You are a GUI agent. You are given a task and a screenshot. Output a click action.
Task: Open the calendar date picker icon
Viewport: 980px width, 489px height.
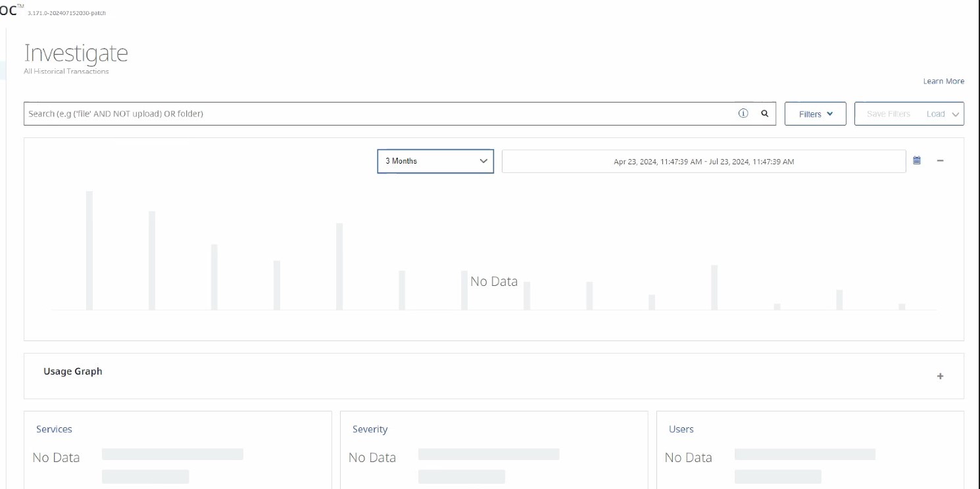coord(917,160)
